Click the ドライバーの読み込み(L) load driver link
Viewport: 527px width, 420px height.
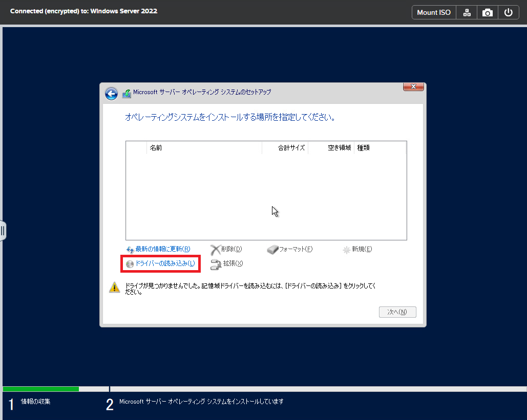tap(161, 263)
